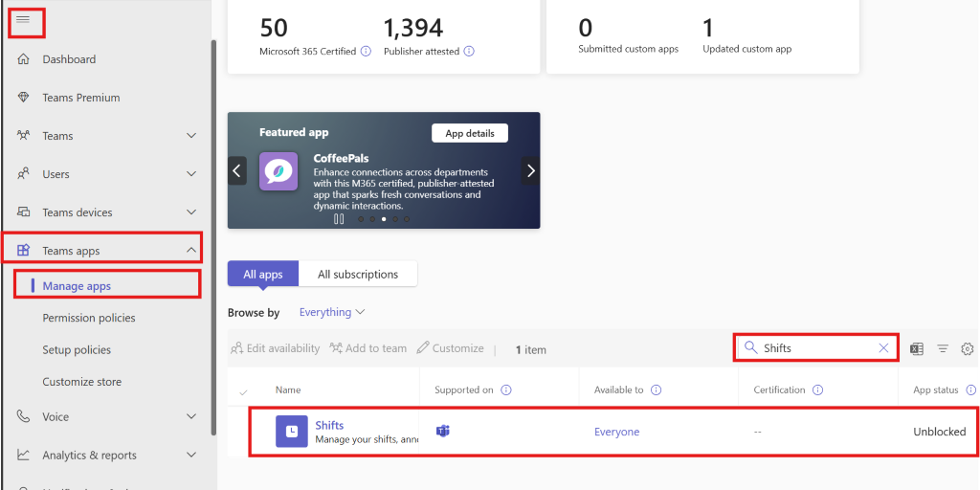Go to previous featured app
The height and width of the screenshot is (490, 980).
(237, 170)
